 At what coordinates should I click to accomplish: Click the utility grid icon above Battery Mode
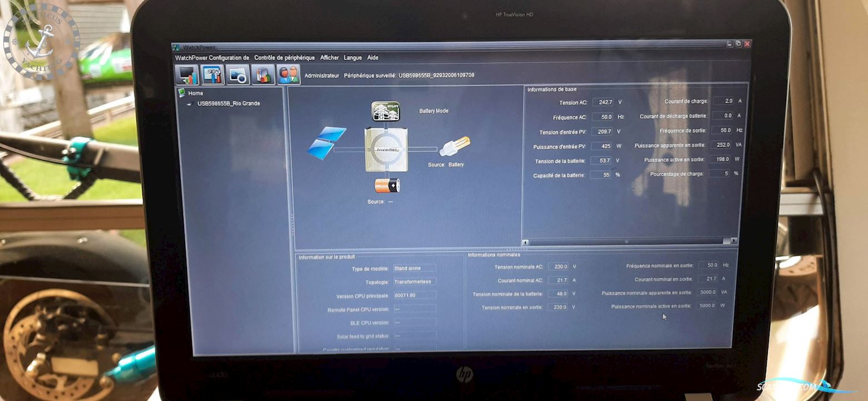coord(386,111)
